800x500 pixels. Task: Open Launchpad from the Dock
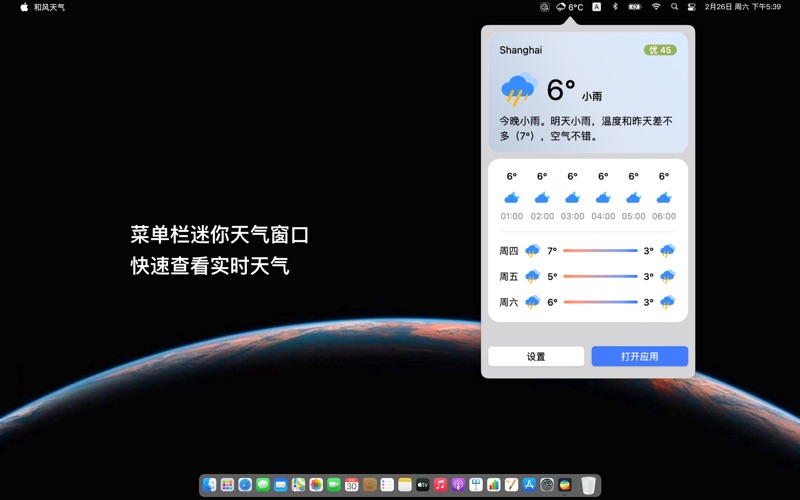click(x=228, y=485)
